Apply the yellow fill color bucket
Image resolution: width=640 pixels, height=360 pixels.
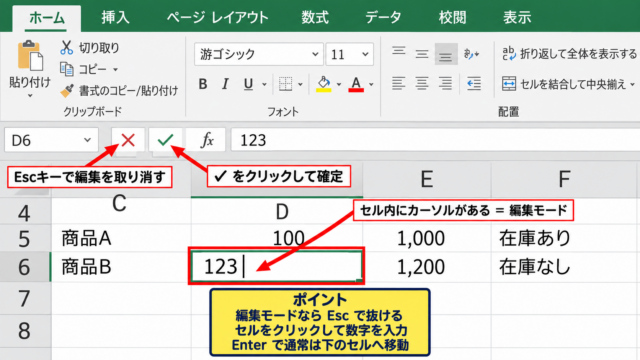tap(324, 84)
